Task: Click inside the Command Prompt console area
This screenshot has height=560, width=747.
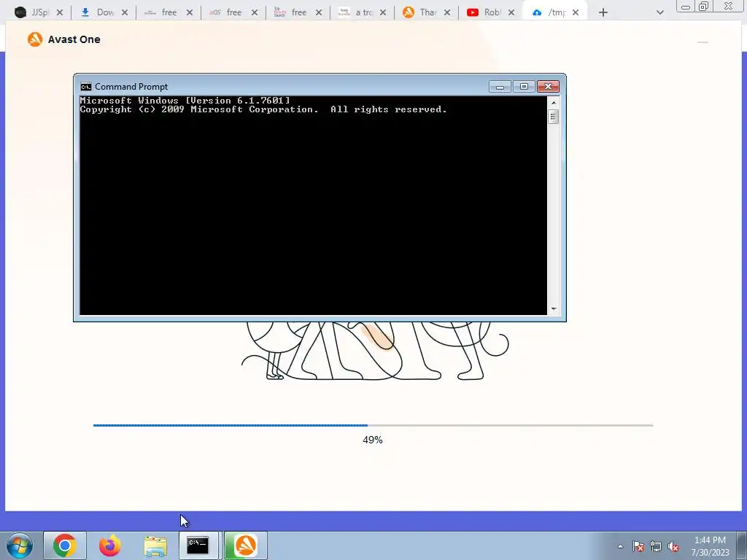Action: [x=314, y=205]
